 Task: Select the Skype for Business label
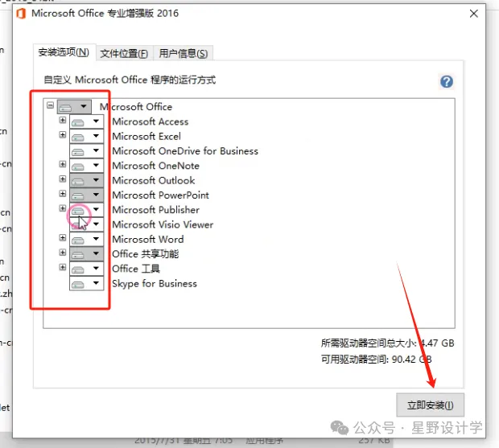tap(155, 283)
